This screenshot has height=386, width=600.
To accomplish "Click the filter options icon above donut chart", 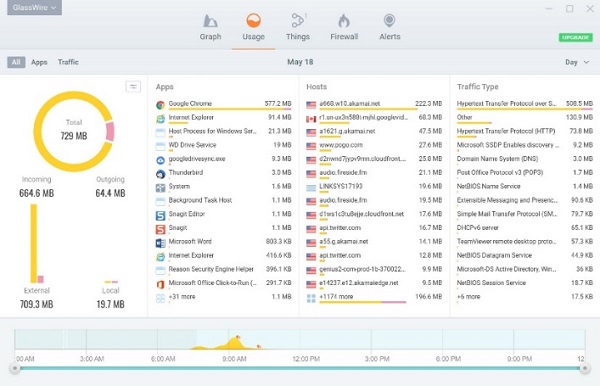I will (x=133, y=87).
